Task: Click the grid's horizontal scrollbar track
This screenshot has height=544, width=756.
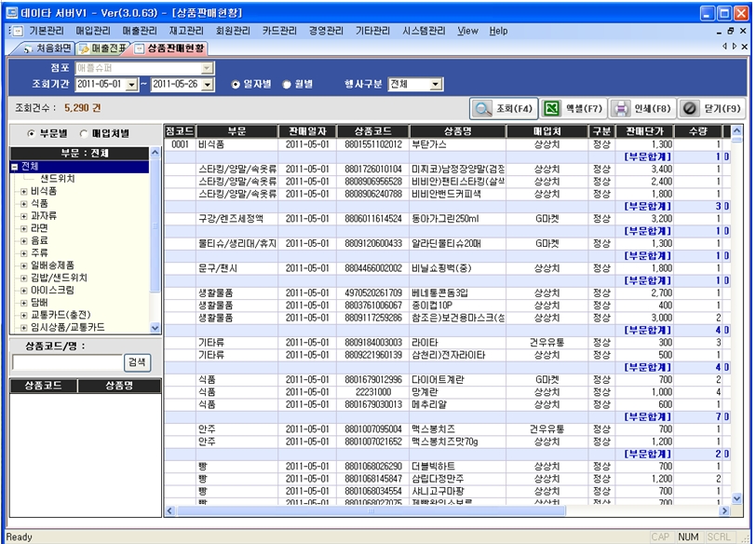Action: point(466,510)
